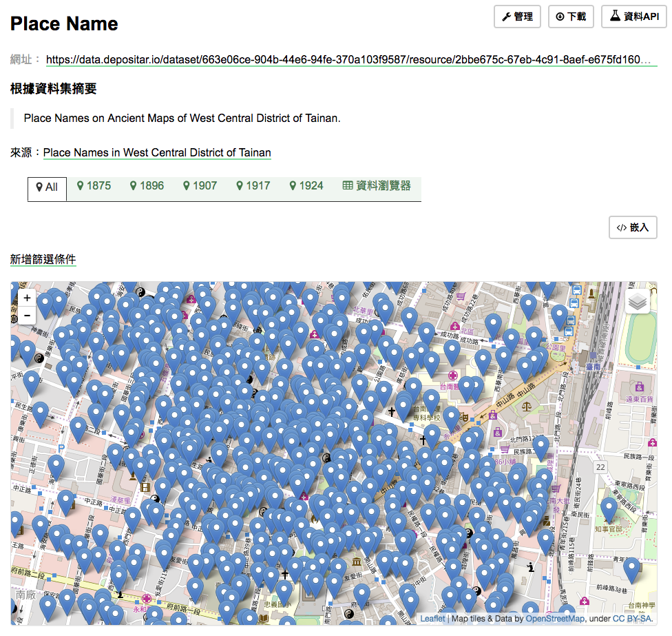Screen dimensions: 672x636
Task: Expand 新增篩選條件 to add filter
Action: (43, 259)
